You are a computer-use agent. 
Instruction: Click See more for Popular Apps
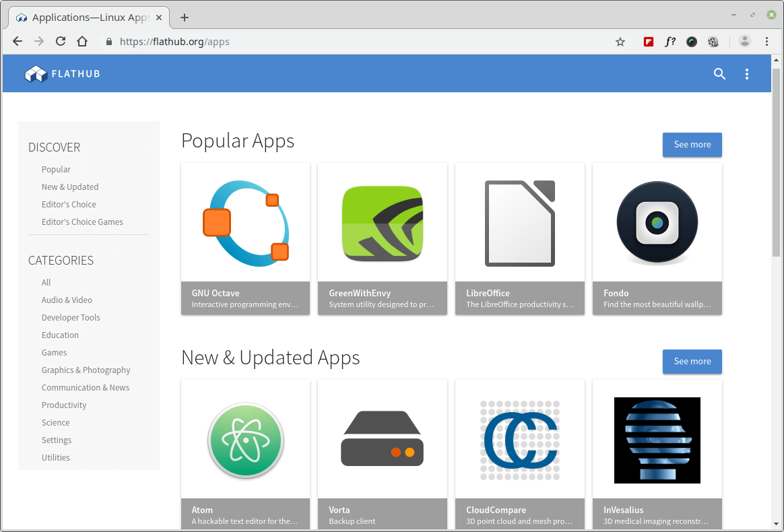coord(692,145)
